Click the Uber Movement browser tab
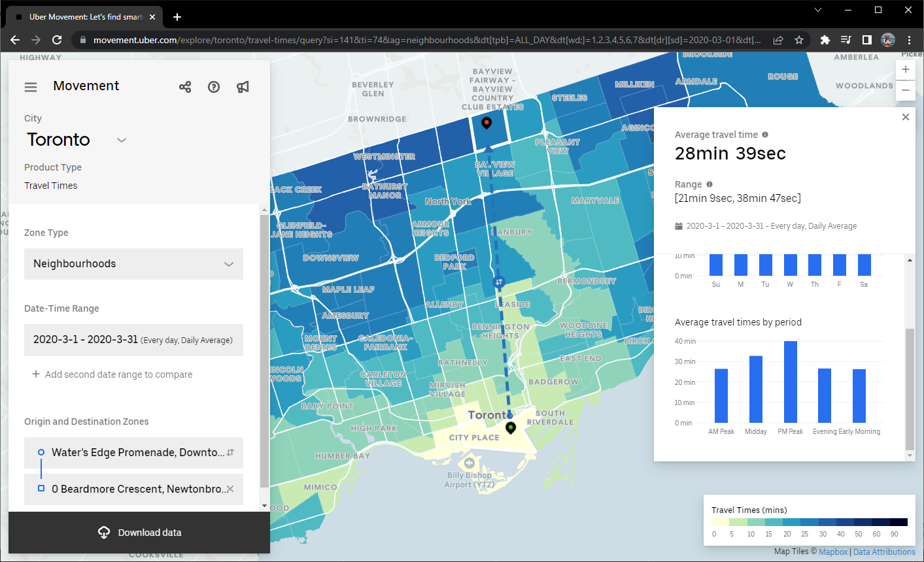 [x=85, y=17]
